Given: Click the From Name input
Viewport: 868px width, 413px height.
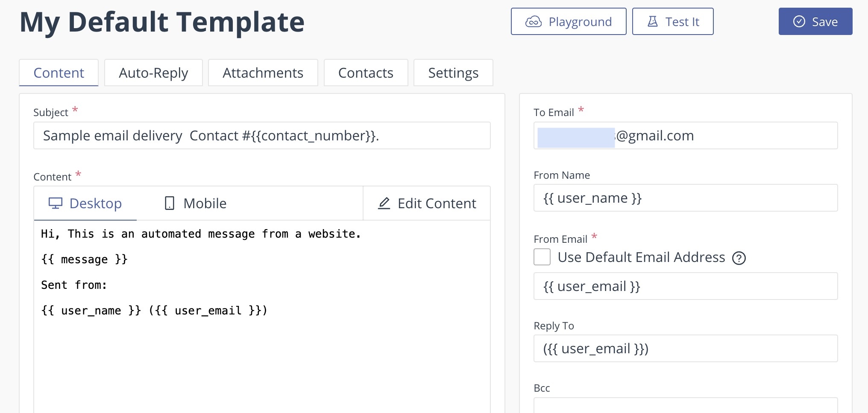Looking at the screenshot, I should click(685, 198).
